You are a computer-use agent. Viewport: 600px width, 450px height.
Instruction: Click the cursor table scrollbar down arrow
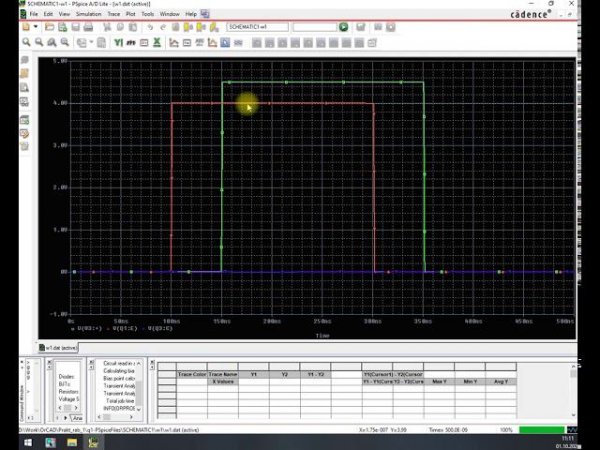[x=573, y=415]
